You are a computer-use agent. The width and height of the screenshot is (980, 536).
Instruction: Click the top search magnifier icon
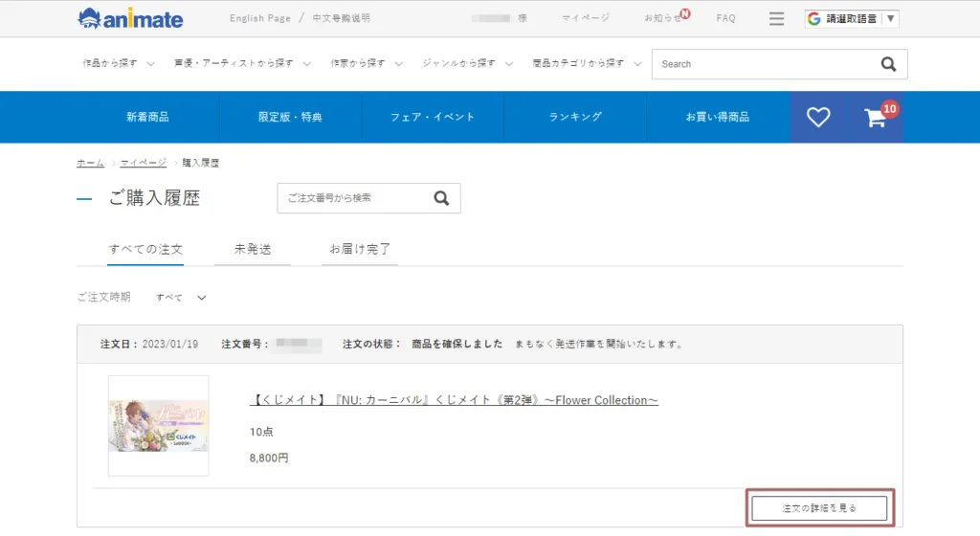click(888, 64)
